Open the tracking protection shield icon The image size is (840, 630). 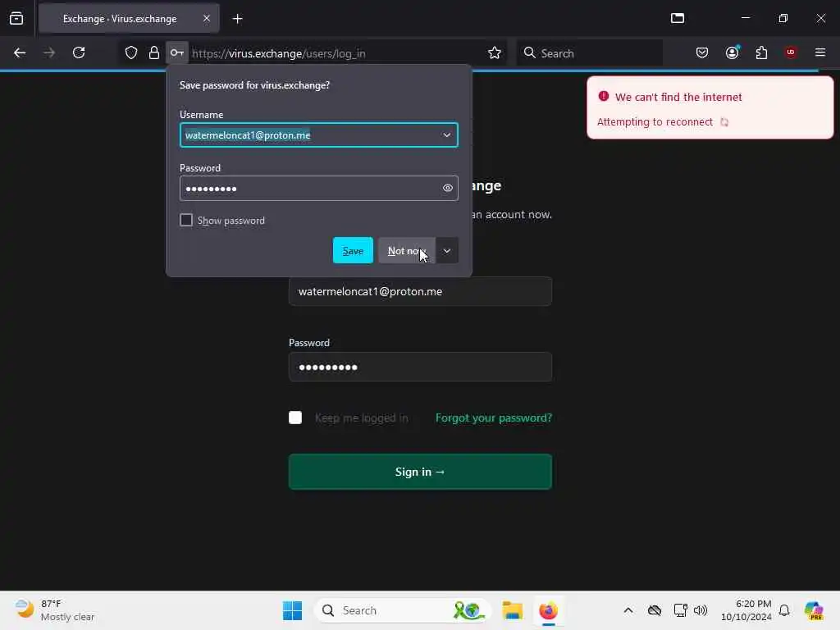(x=131, y=52)
